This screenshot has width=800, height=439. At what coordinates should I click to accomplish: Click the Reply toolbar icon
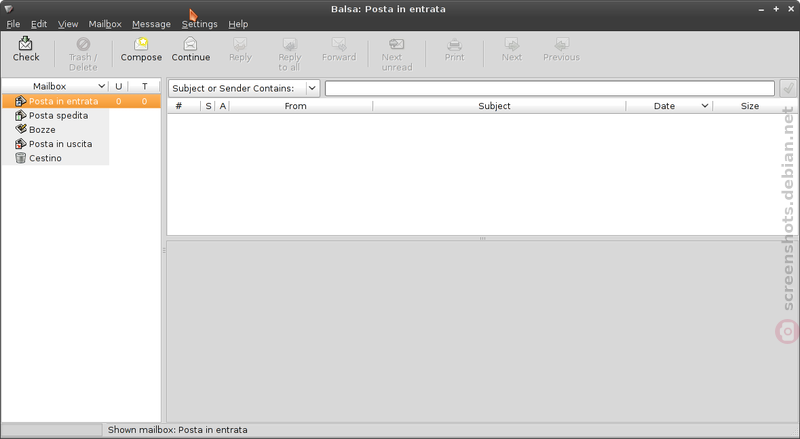240,44
